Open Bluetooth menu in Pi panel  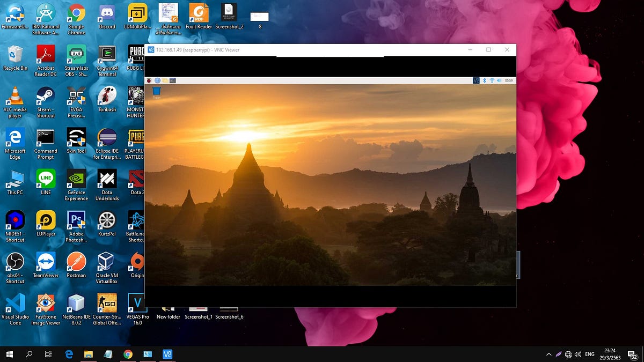[x=484, y=80]
